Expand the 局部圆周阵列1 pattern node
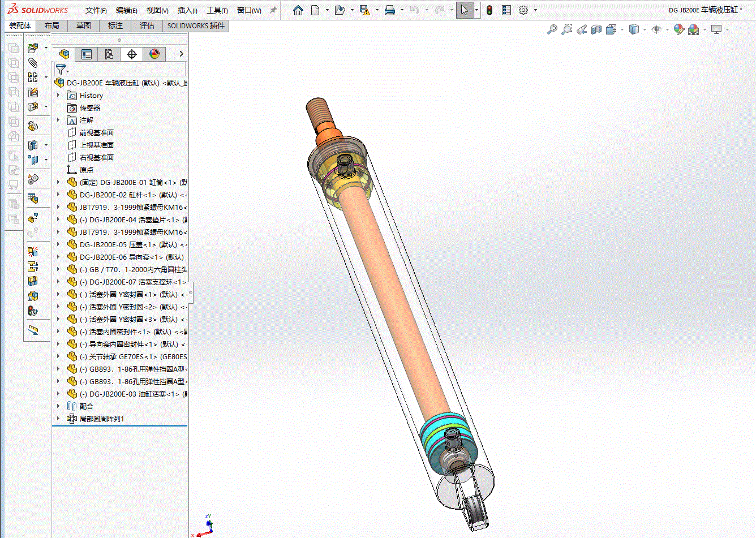 pos(58,419)
